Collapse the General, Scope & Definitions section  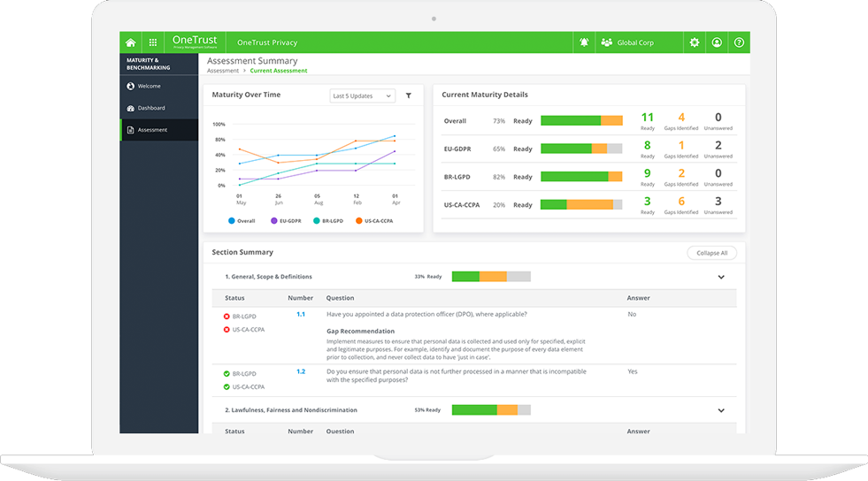click(721, 278)
